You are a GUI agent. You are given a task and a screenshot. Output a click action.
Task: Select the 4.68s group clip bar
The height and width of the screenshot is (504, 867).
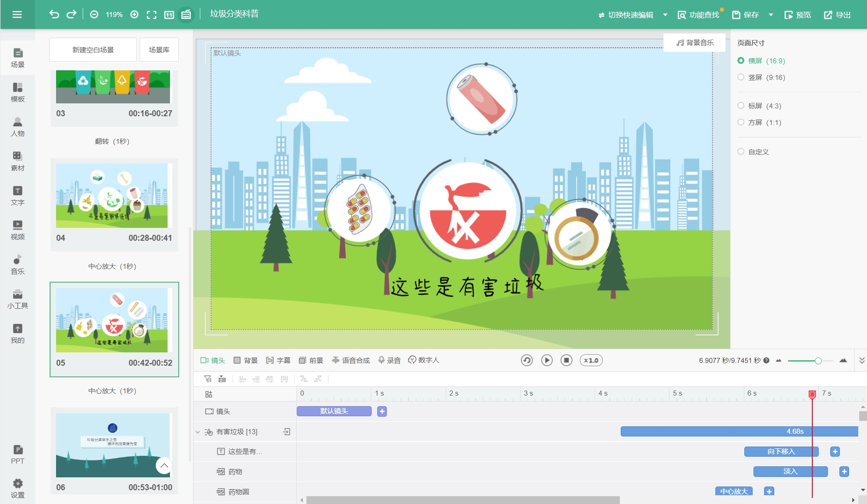tap(739, 431)
